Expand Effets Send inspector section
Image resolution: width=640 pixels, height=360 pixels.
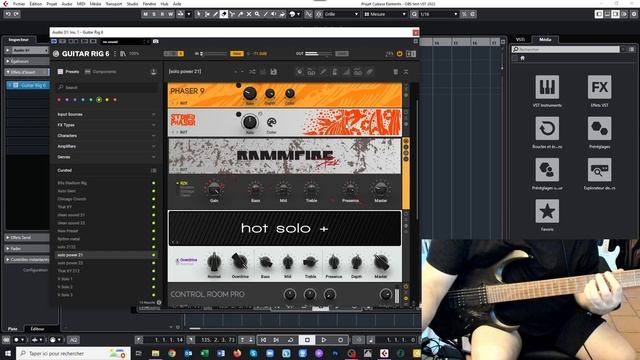(27, 237)
